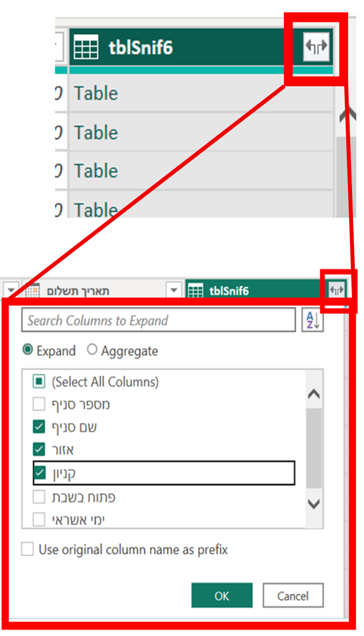Viewport: 364px width, 636px height.
Task: Check the פתוח בשבת column
Action: click(x=39, y=497)
